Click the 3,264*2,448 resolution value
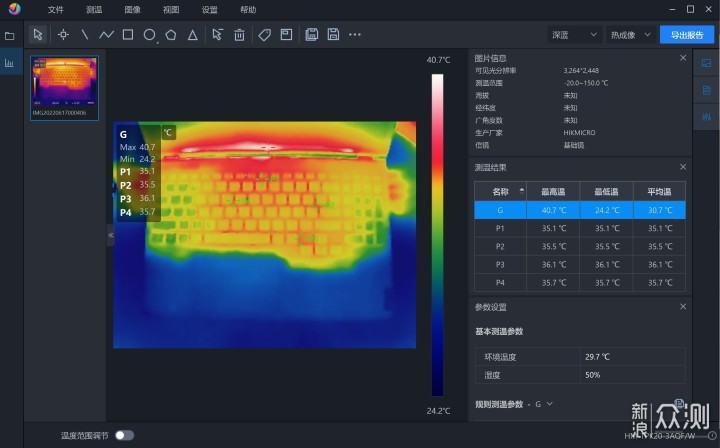 click(x=581, y=71)
